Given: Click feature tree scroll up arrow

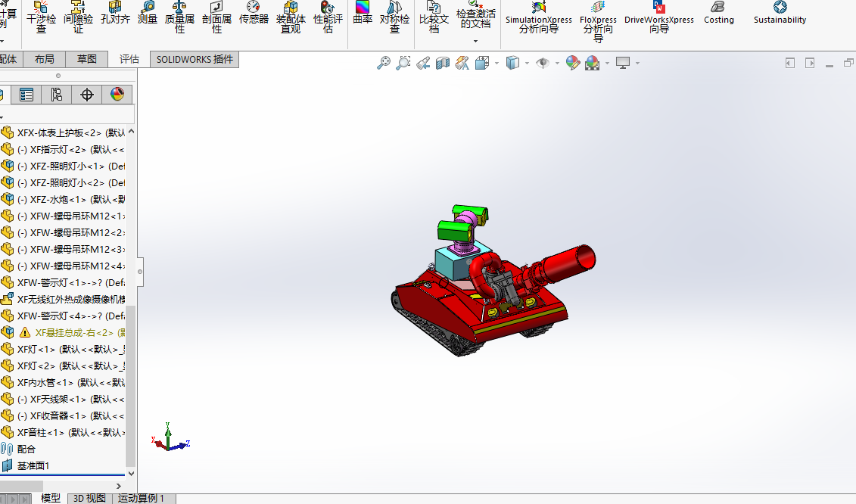Looking at the screenshot, I should point(131,132).
